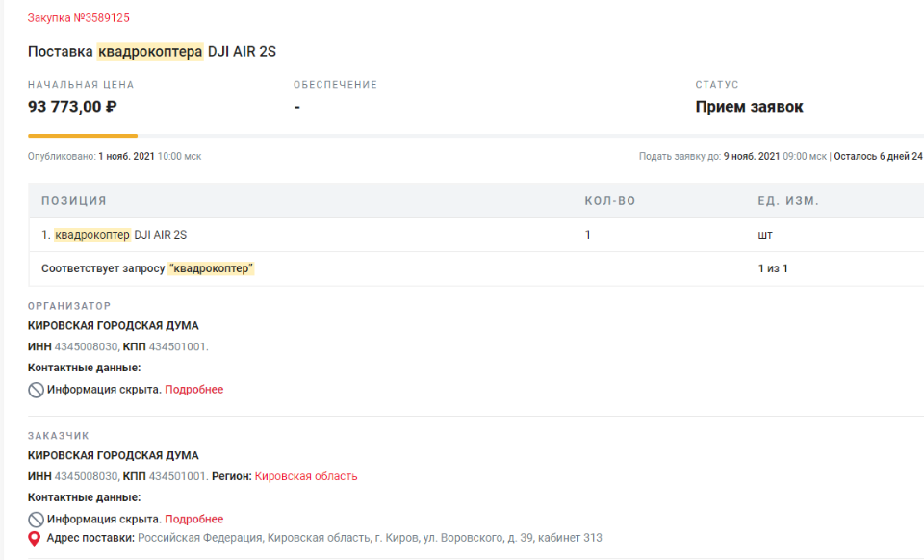Click hidden-info icon under Организатор

[x=36, y=390]
